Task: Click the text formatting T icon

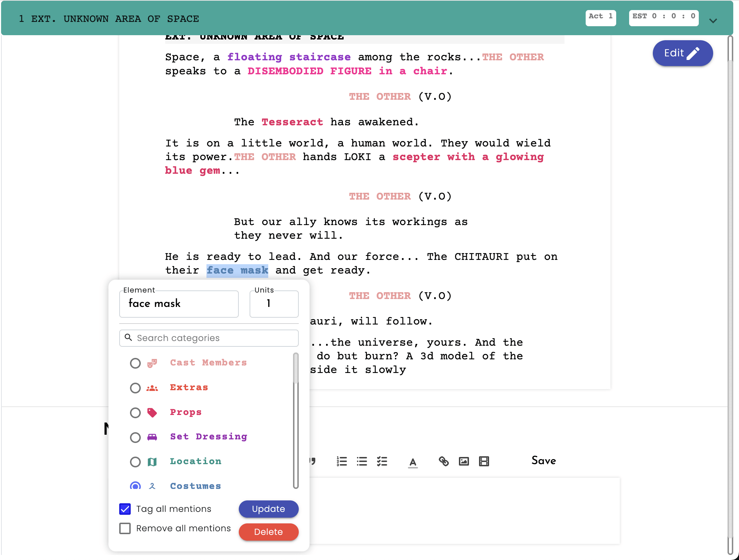Action: coord(413,462)
